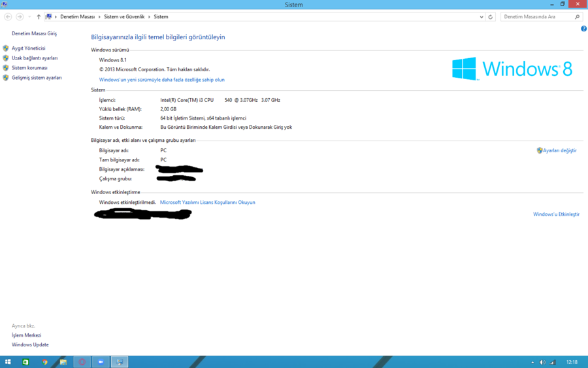Open File Explorer from the taskbar
The width and height of the screenshot is (588, 368).
(x=63, y=362)
